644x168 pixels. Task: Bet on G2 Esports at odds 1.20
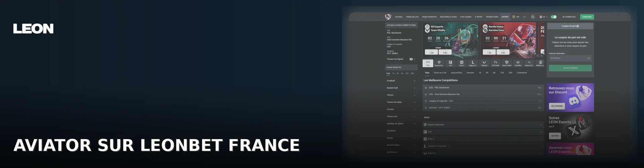tap(431, 52)
